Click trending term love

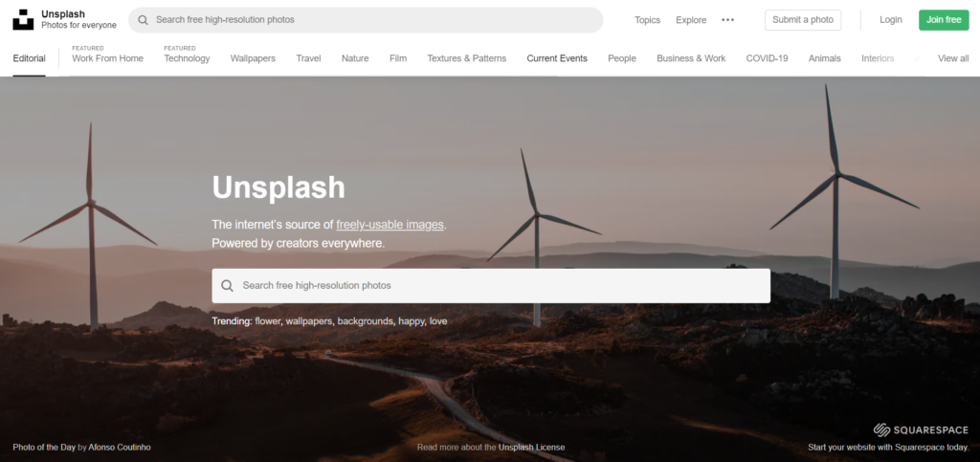[438, 321]
